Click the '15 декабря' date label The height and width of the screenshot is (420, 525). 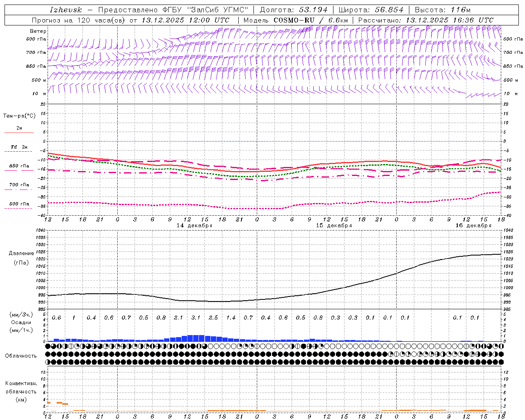pyautogui.click(x=334, y=226)
